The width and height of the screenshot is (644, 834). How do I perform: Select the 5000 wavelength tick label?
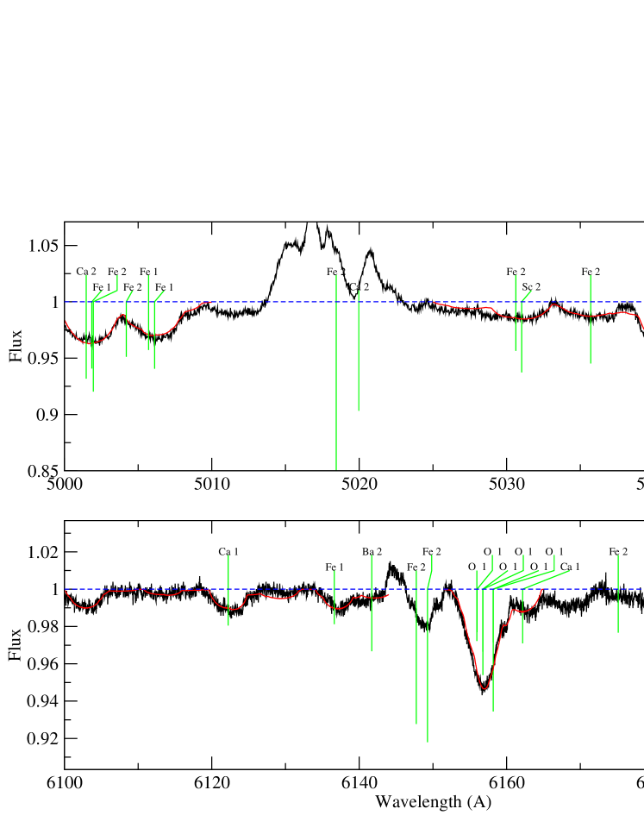tap(65, 485)
